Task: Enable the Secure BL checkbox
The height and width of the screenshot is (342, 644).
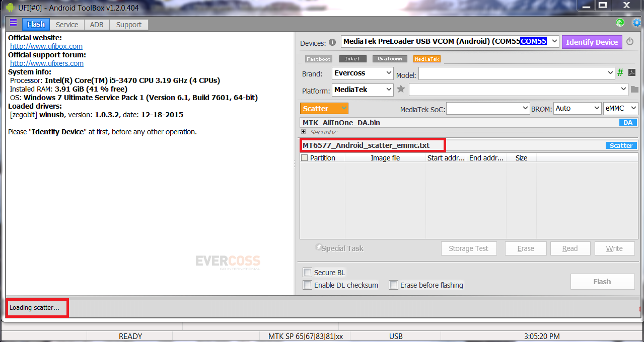Action: coord(307,273)
